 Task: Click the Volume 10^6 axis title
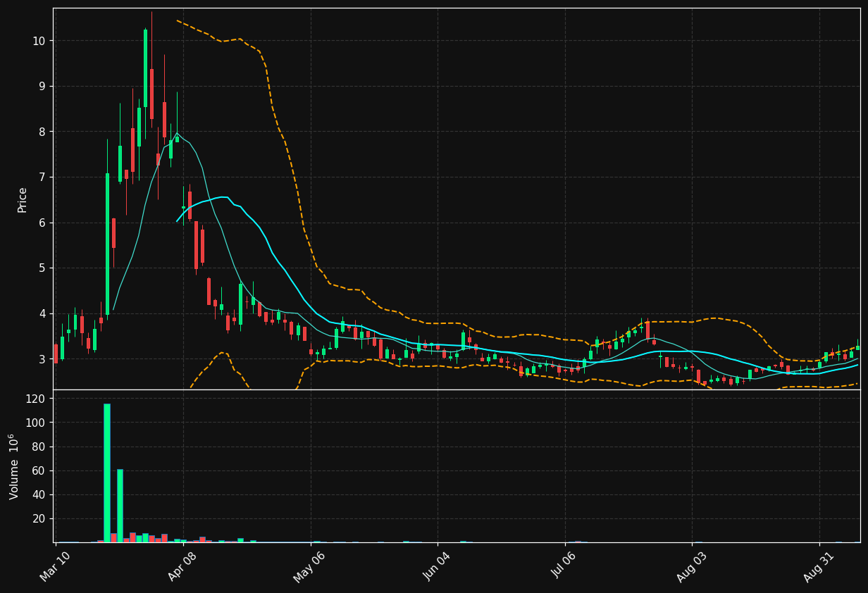pos(14,466)
